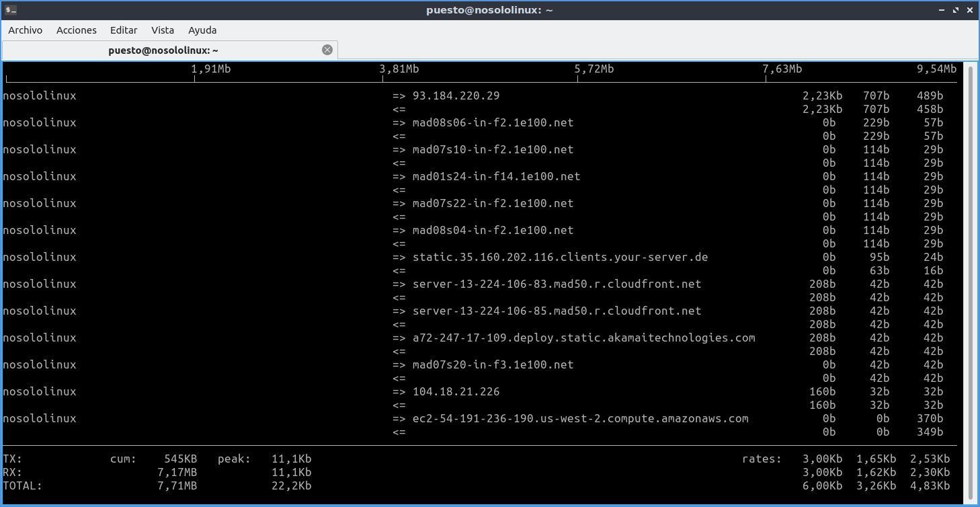Open the Archivo menu
Image resolution: width=980 pixels, height=507 pixels.
(x=26, y=30)
